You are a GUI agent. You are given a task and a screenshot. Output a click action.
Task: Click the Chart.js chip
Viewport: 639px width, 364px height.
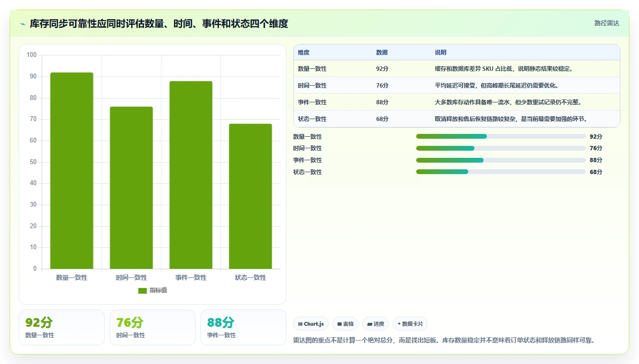click(x=311, y=324)
